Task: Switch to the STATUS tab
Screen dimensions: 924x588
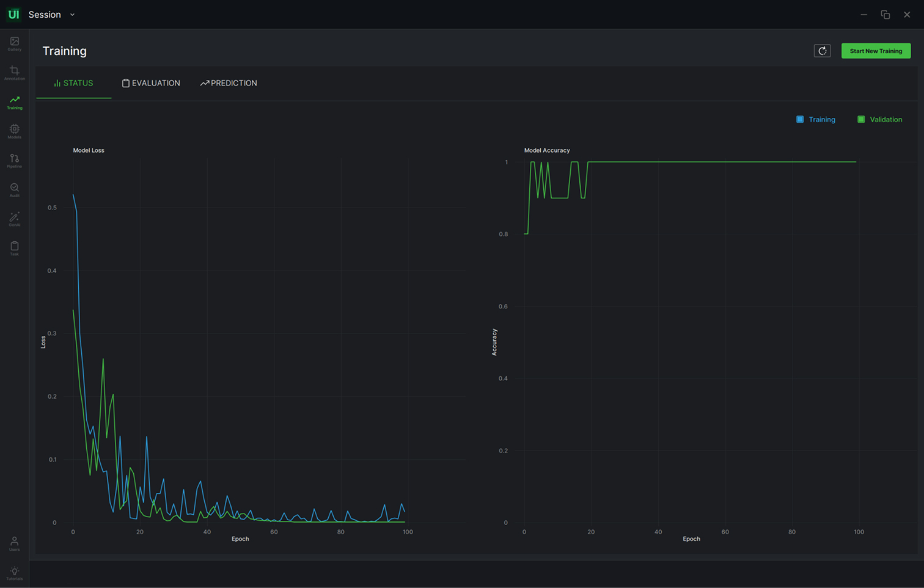Action: (x=74, y=83)
